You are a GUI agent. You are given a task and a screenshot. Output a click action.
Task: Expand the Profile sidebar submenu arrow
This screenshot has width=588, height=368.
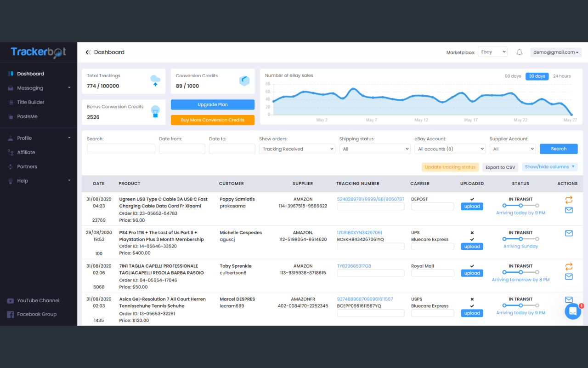[x=69, y=138]
